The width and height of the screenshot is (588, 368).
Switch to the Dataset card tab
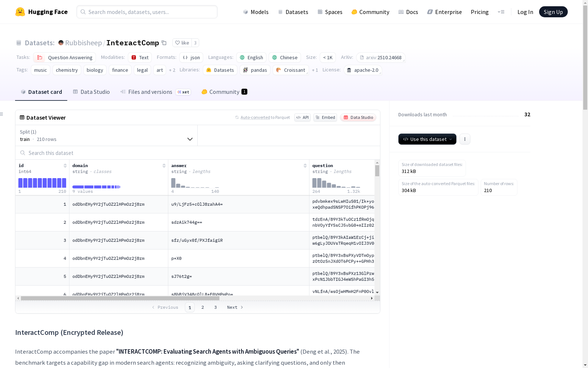(41, 92)
